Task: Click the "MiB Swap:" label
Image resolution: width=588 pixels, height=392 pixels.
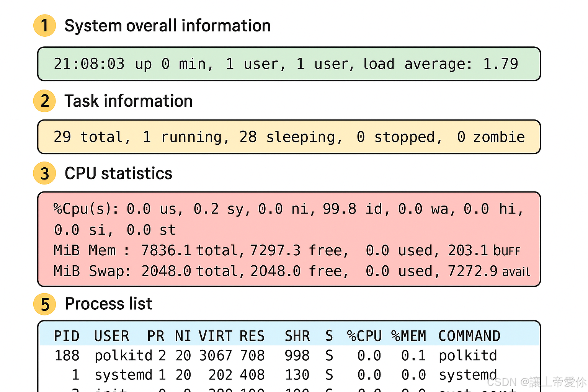Action: pyautogui.click(x=92, y=271)
